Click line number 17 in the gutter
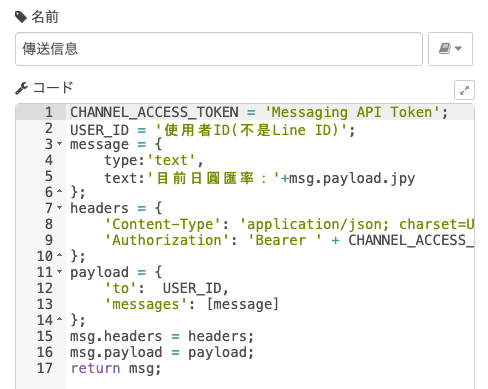The width and height of the screenshot is (488, 389). click(x=45, y=368)
